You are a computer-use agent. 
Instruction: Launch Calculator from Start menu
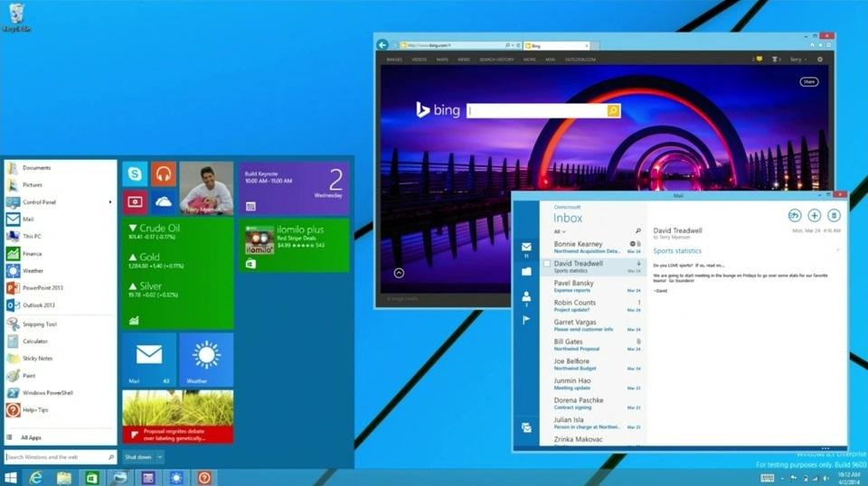[x=35, y=341]
